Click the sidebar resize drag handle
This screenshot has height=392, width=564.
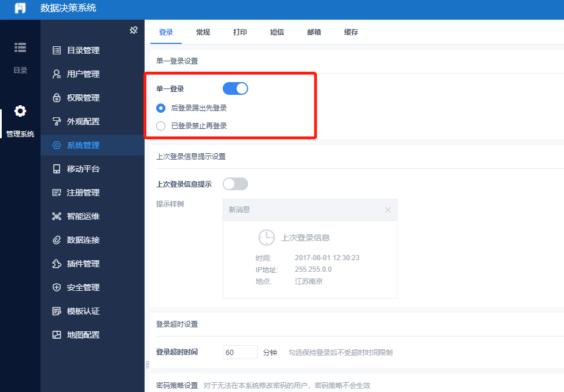(x=147, y=365)
